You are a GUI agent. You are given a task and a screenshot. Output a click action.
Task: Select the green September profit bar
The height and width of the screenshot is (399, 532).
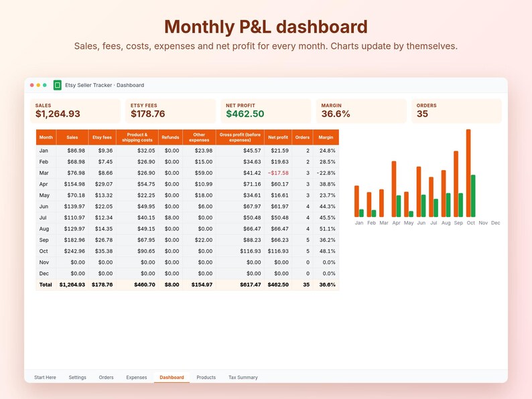[461, 205]
